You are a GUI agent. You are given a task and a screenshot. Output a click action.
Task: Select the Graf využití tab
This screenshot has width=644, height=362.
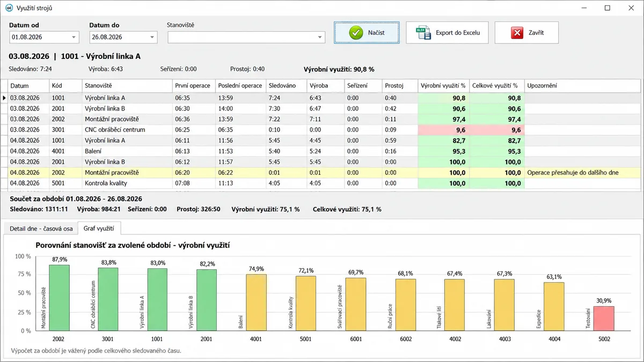pos(99,228)
